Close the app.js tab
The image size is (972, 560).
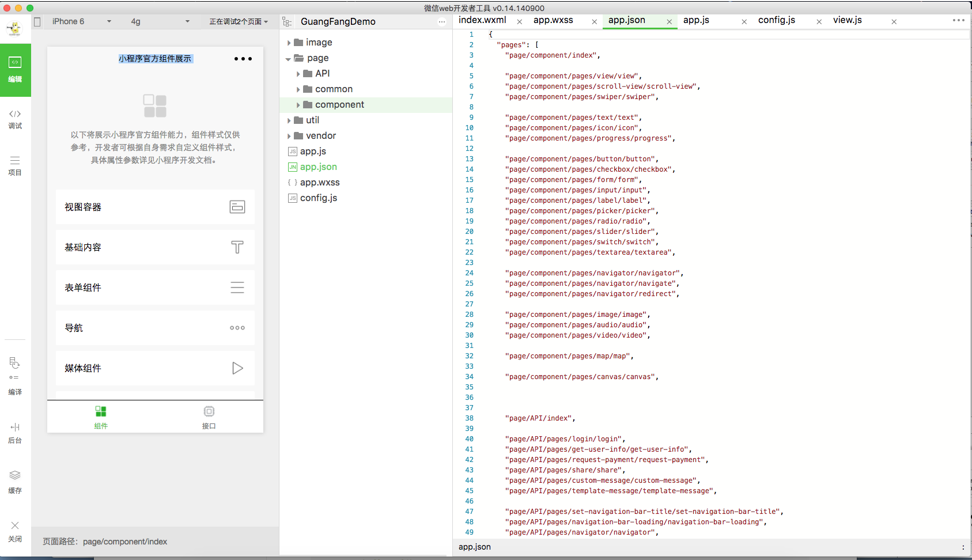[744, 22]
